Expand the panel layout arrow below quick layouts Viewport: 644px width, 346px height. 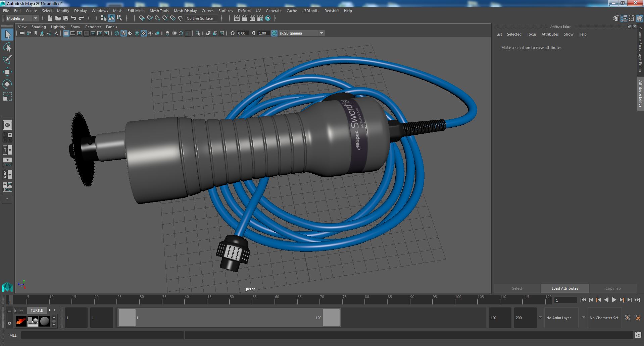click(x=7, y=199)
